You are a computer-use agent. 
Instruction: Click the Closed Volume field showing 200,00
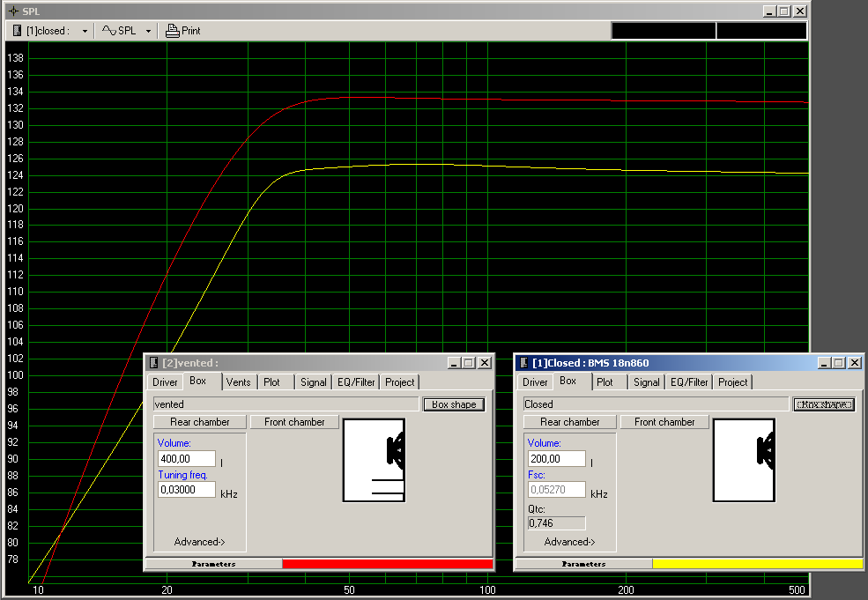point(556,459)
